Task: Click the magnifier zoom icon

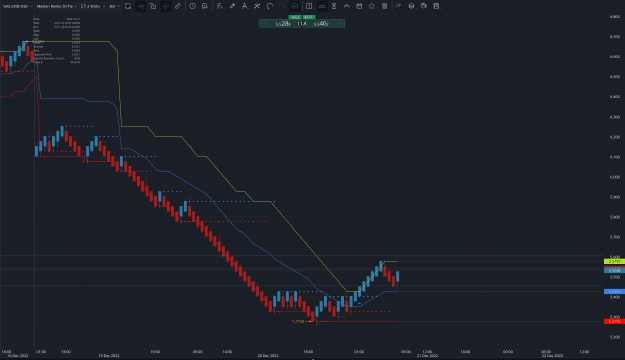Action: click(x=205, y=6)
